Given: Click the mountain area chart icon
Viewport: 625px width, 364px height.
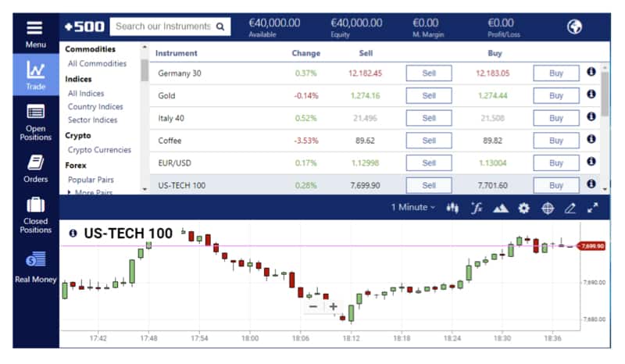Looking at the screenshot, I should click(501, 208).
